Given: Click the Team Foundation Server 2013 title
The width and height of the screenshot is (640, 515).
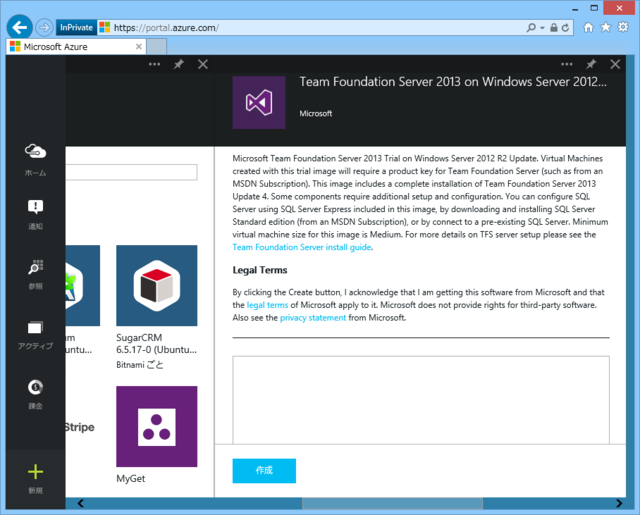Looking at the screenshot, I should coord(453,82).
